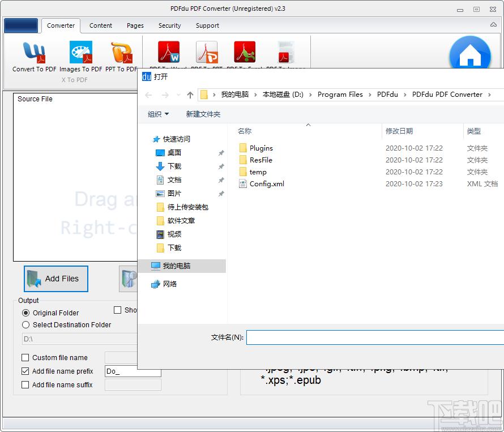The width and height of the screenshot is (504, 432).
Task: Click the Source File list area
Action: tap(75, 177)
